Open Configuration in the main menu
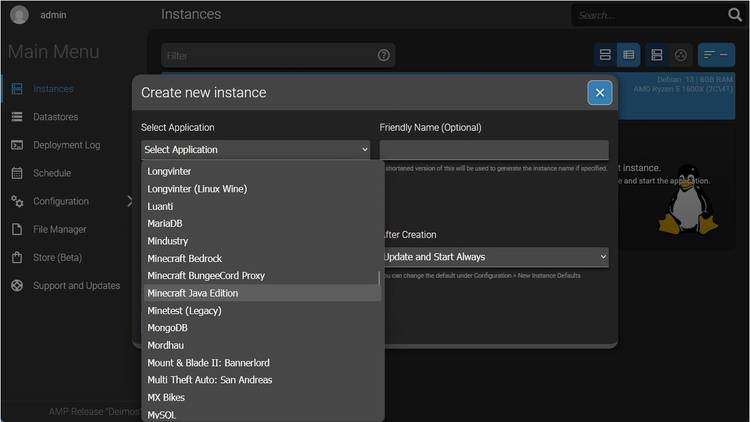Image resolution: width=750 pixels, height=422 pixels. [61, 201]
